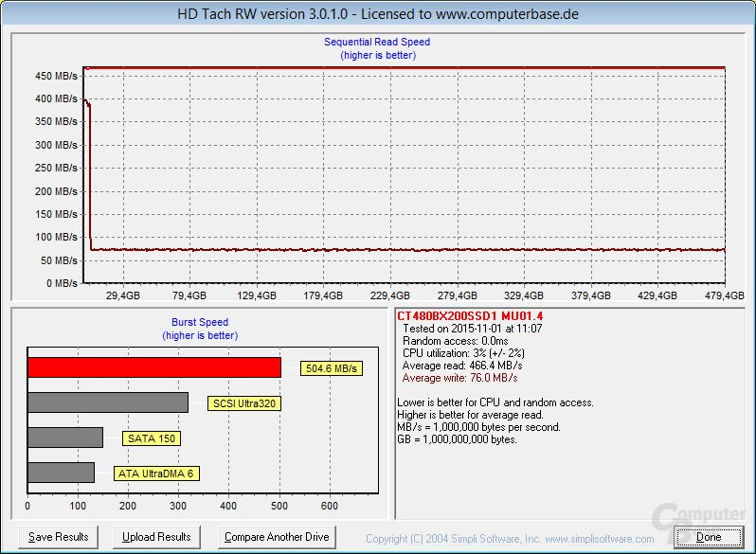The height and width of the screenshot is (554, 756).
Task: Click the CT480BX200SSD1 MU01.4 drive name
Action: [470, 316]
